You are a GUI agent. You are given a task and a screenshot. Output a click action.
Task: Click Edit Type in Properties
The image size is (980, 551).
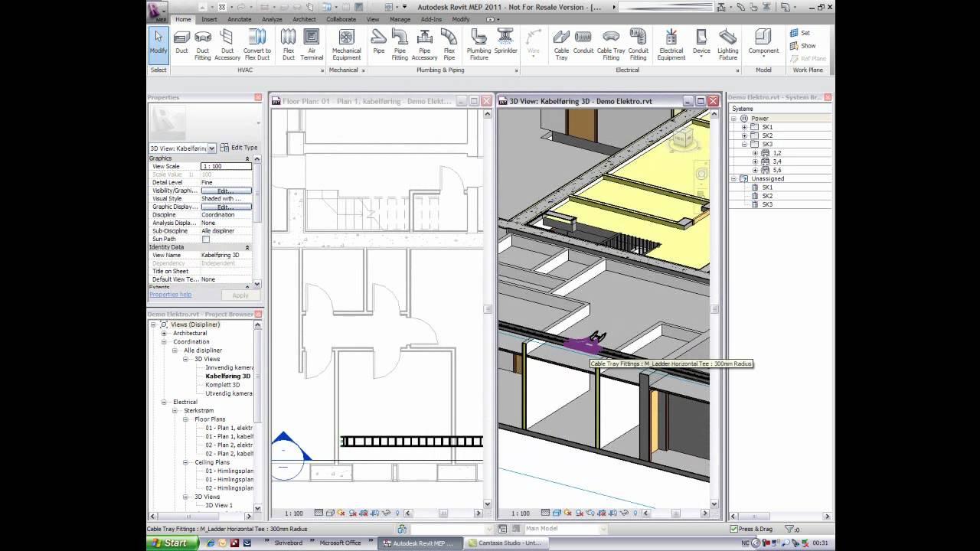click(239, 148)
